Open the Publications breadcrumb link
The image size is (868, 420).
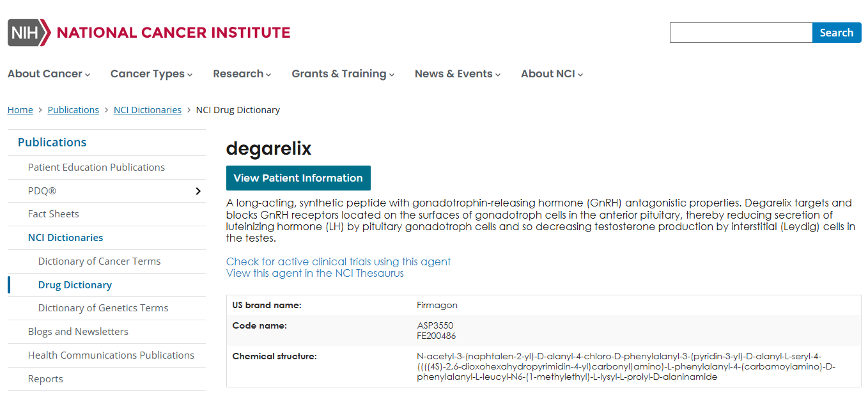pyautogui.click(x=73, y=109)
